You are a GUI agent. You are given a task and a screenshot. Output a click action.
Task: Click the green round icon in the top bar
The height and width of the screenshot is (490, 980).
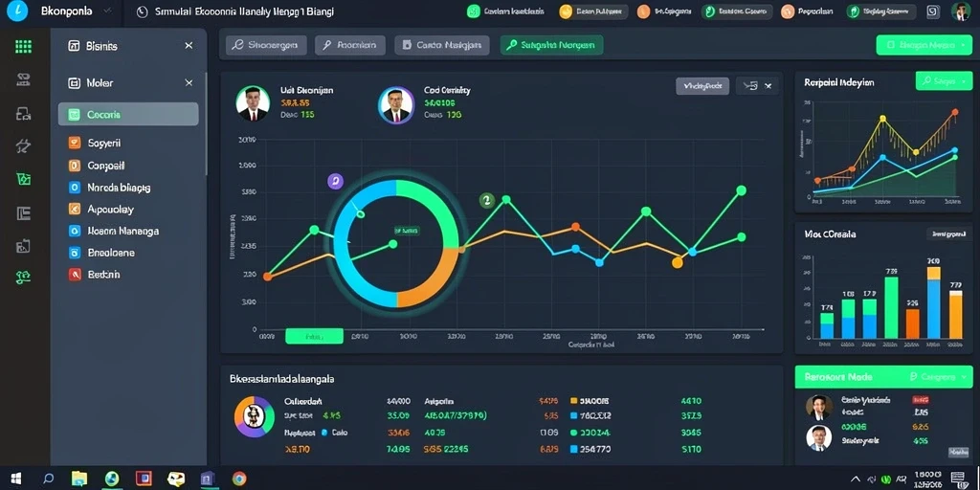pos(474,11)
